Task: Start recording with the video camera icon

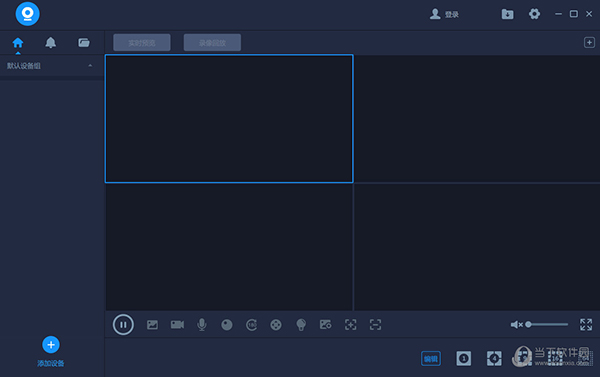Action: pos(177,325)
